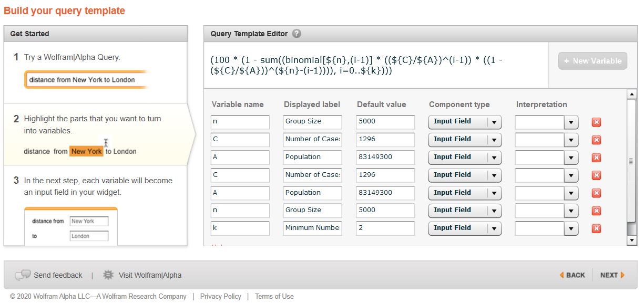Open the Terms of Use link

(x=274, y=297)
